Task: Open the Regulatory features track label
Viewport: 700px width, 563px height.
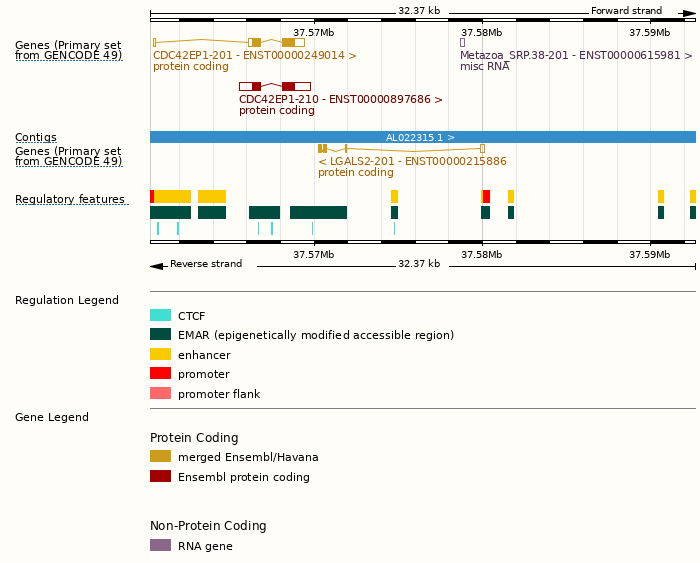Action: (x=70, y=200)
